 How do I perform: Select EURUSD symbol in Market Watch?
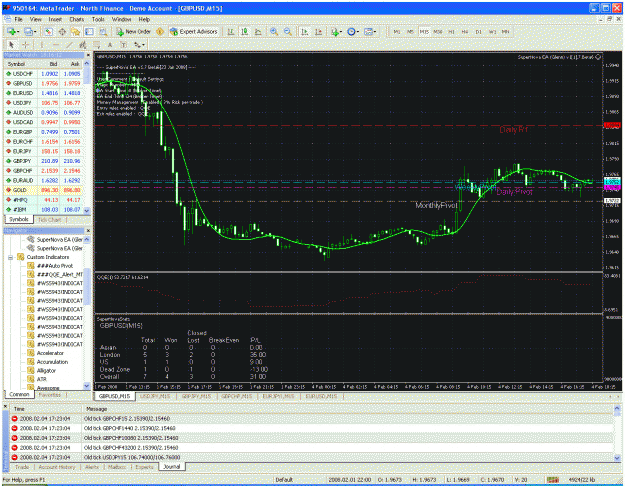tap(22, 93)
